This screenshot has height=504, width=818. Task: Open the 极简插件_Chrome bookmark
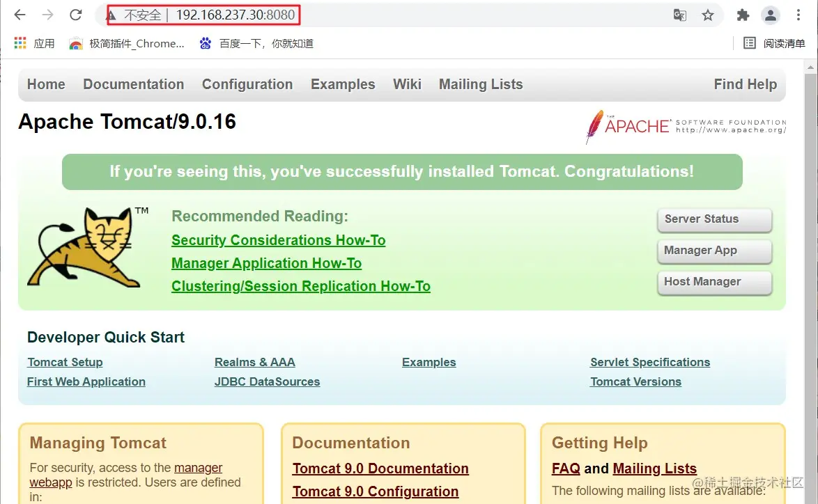point(127,43)
